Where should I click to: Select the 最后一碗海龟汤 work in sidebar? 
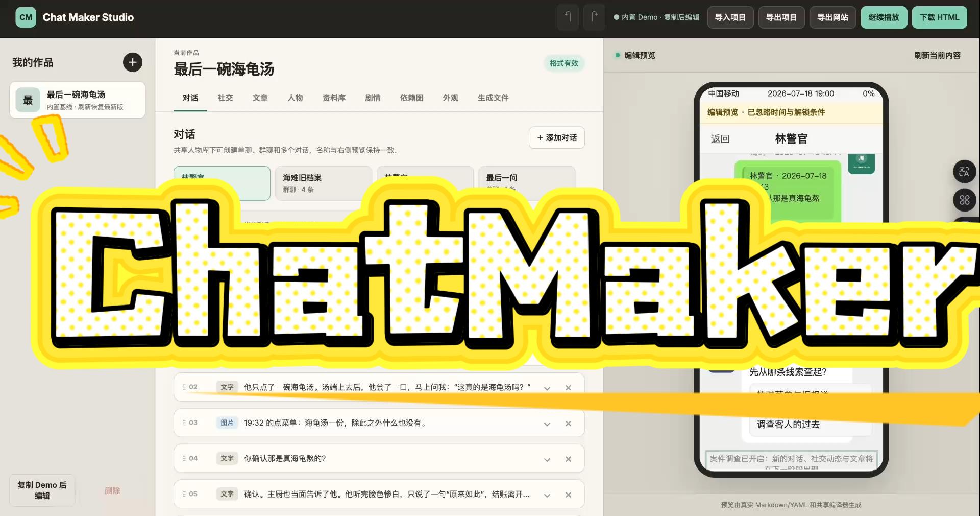(x=78, y=100)
